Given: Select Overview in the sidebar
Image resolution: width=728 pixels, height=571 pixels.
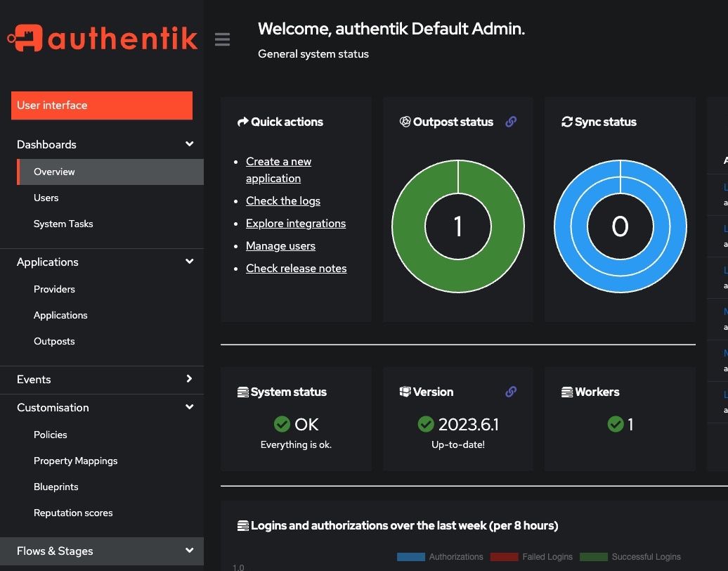Looking at the screenshot, I should pos(110,172).
